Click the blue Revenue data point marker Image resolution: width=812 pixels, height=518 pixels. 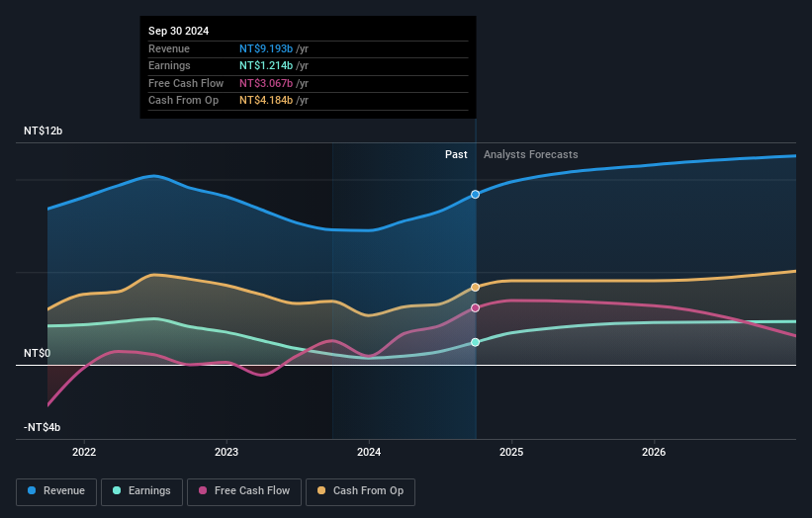475,195
